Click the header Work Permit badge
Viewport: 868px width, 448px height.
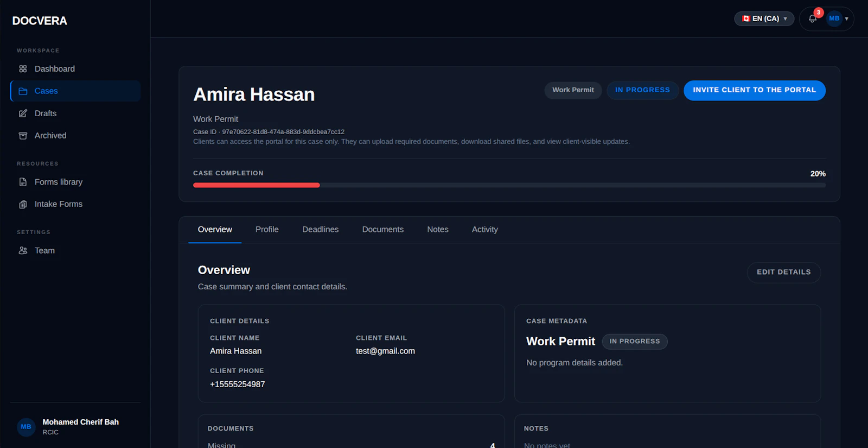[573, 90]
